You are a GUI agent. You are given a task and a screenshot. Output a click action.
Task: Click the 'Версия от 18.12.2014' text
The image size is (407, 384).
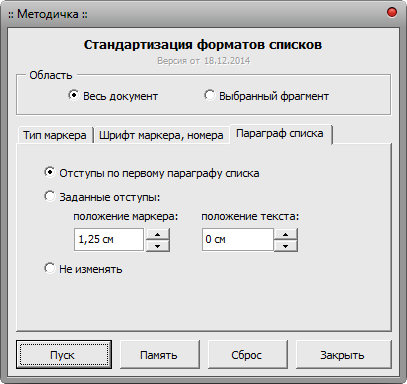(204, 61)
